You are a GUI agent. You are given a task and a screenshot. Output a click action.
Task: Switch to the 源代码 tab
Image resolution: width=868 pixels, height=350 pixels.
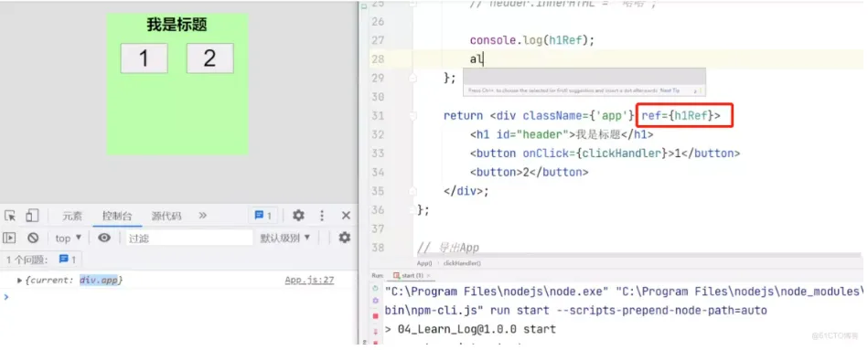[166, 216]
